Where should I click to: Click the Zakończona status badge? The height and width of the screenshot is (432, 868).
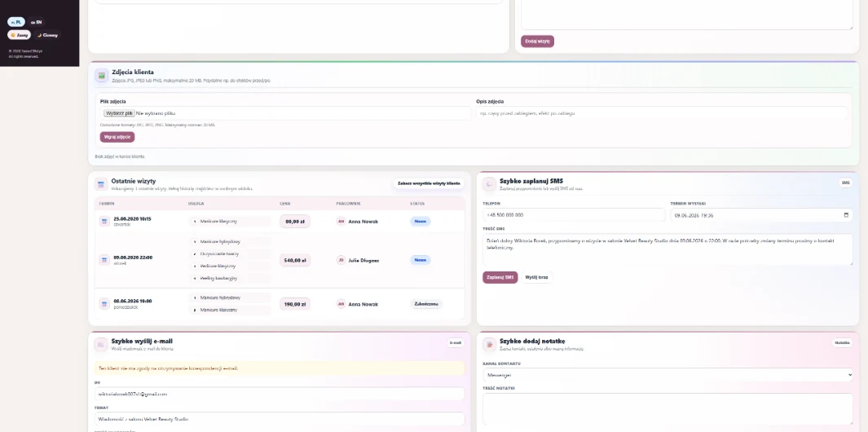point(426,303)
